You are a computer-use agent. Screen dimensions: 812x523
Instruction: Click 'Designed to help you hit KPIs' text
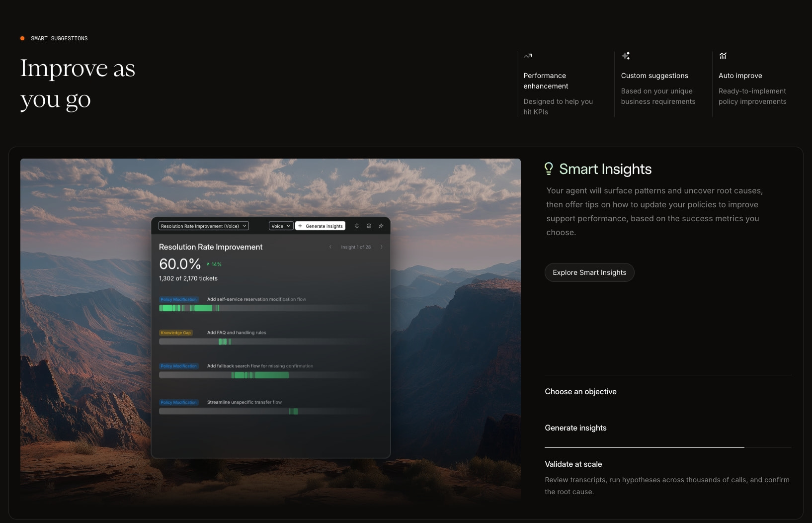[558, 106]
